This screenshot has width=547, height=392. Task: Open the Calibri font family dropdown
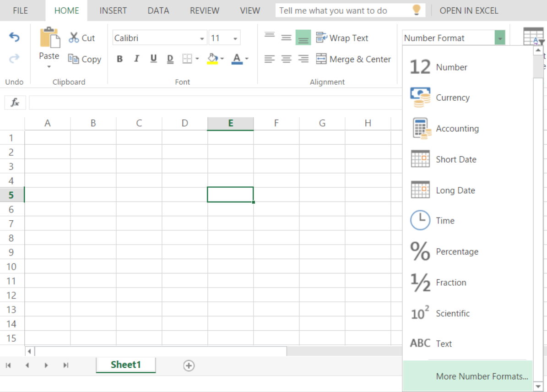point(201,38)
